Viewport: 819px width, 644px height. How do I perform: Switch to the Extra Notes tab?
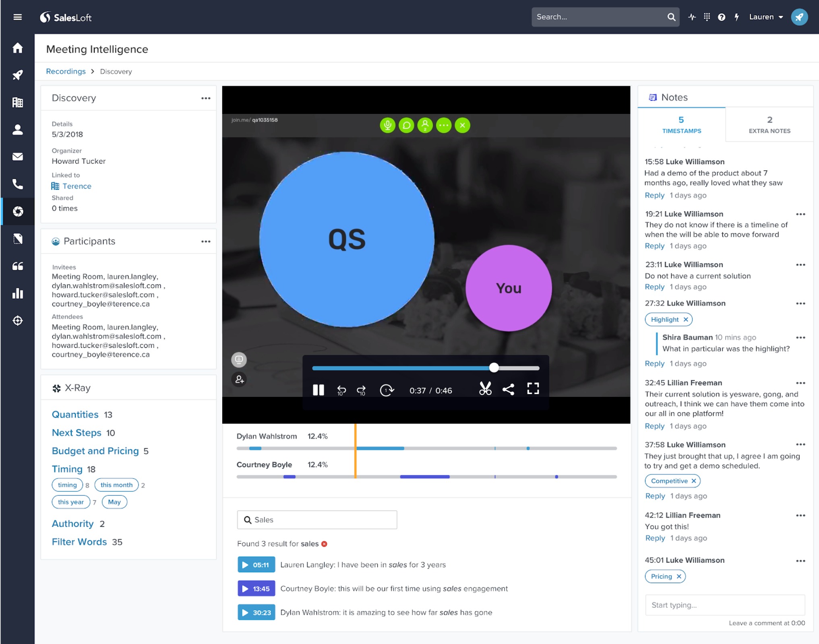click(769, 125)
